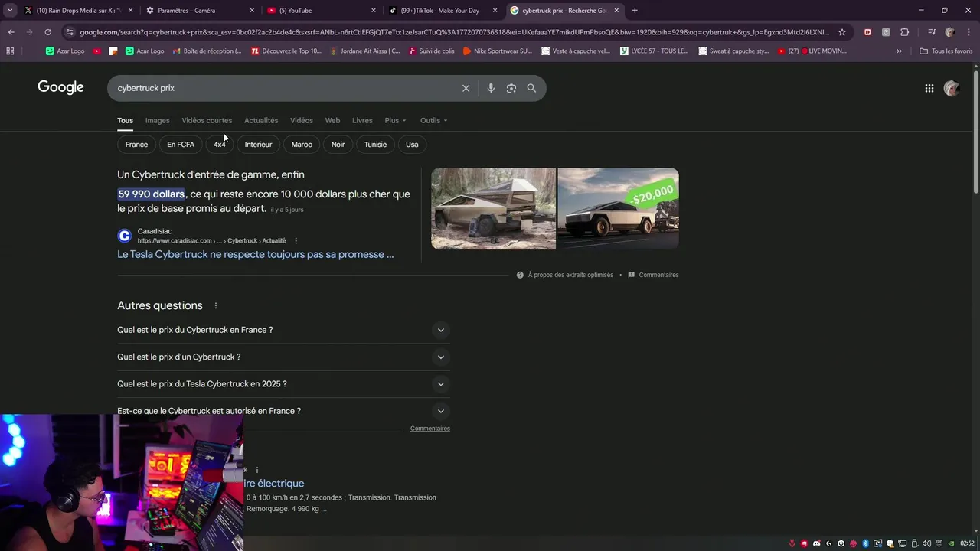The height and width of the screenshot is (551, 980).
Task: Open the Chrome extensions puzzle icon
Action: pyautogui.click(x=904, y=32)
